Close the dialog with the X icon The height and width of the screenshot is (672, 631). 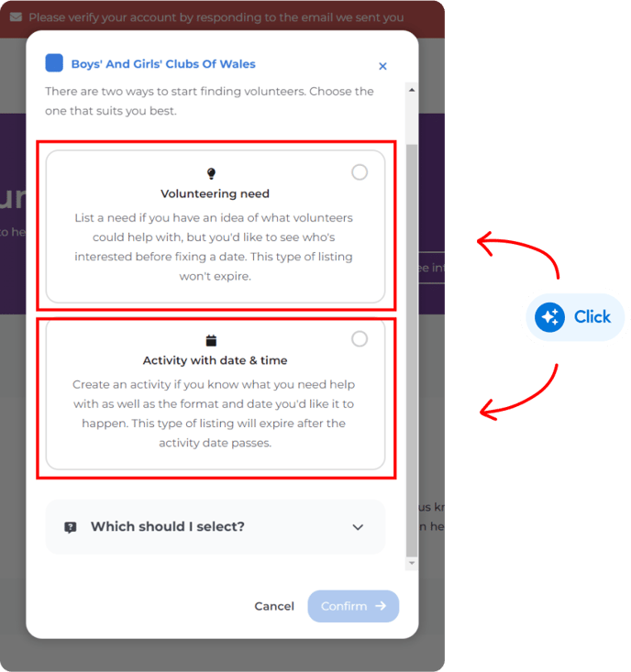(x=382, y=66)
